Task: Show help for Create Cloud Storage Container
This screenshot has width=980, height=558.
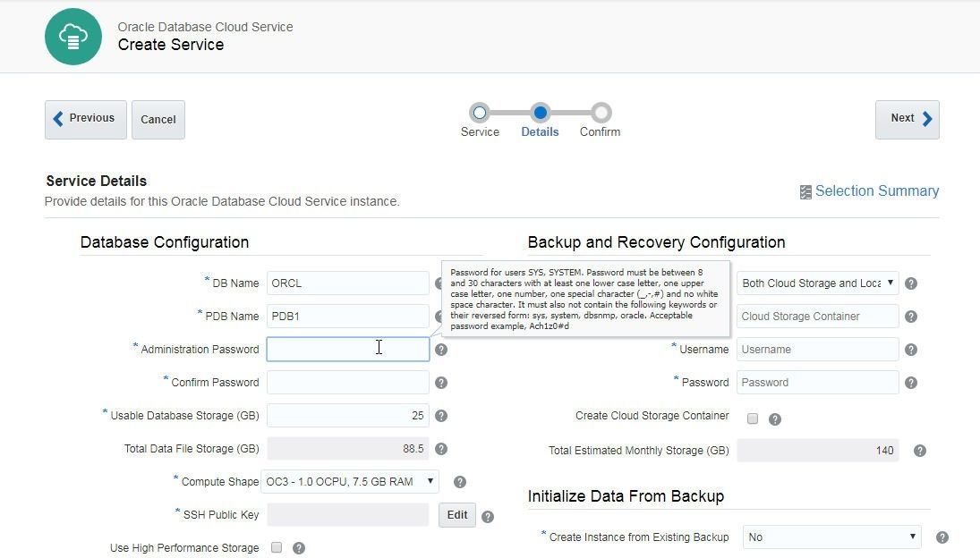Action: pyautogui.click(x=775, y=419)
